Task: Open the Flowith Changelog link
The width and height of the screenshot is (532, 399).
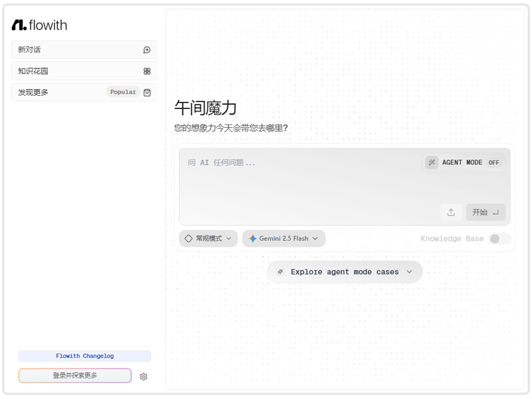Action: (x=84, y=356)
